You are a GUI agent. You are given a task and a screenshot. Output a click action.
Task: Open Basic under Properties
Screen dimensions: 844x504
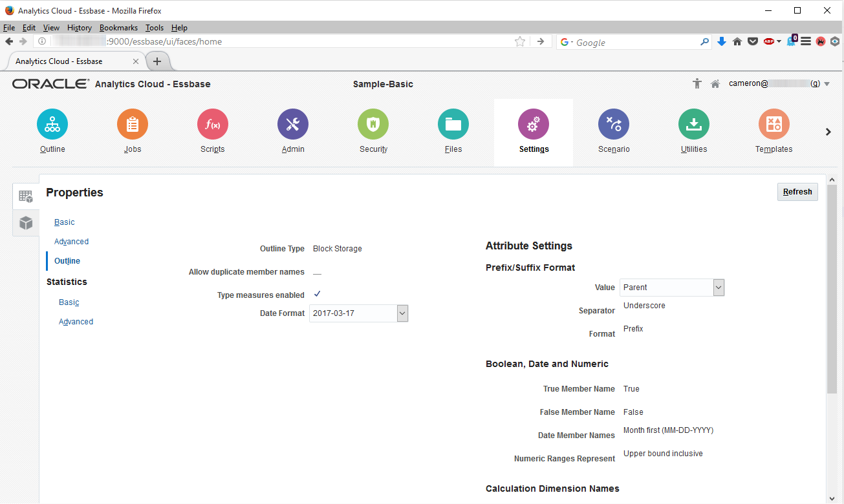pyautogui.click(x=65, y=222)
